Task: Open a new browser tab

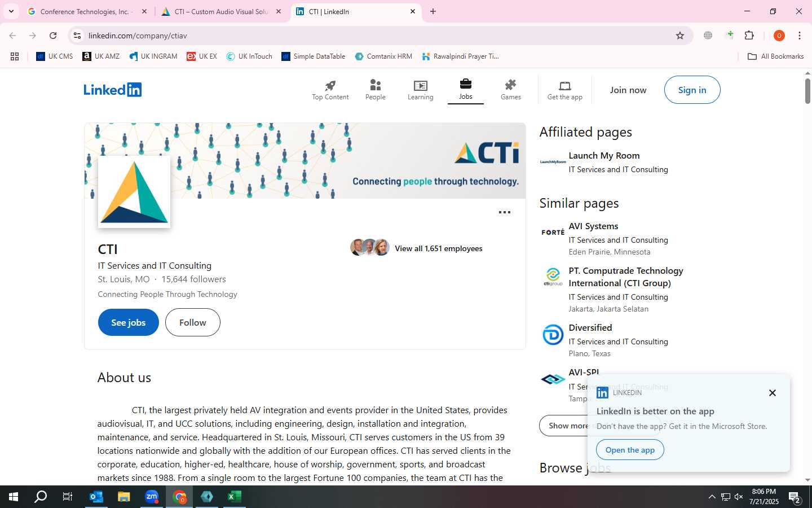Action: [x=433, y=11]
